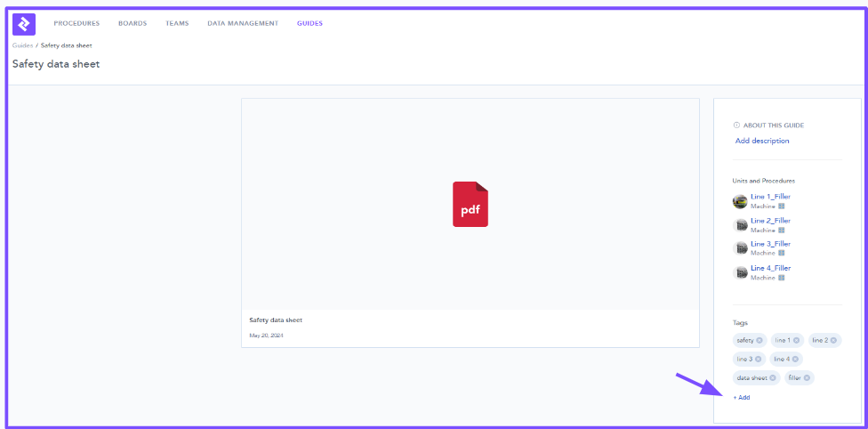Remove the 'safety' tag

tap(759, 340)
